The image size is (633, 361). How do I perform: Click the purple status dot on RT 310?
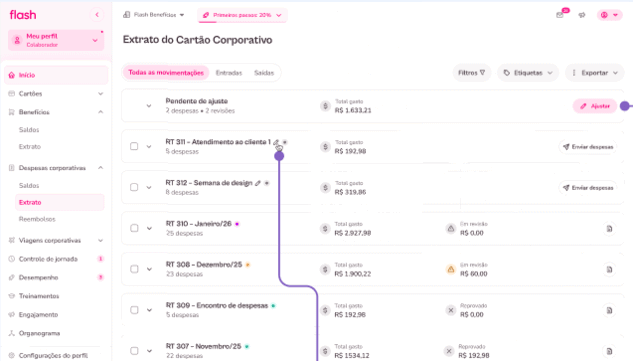pyautogui.click(x=237, y=224)
